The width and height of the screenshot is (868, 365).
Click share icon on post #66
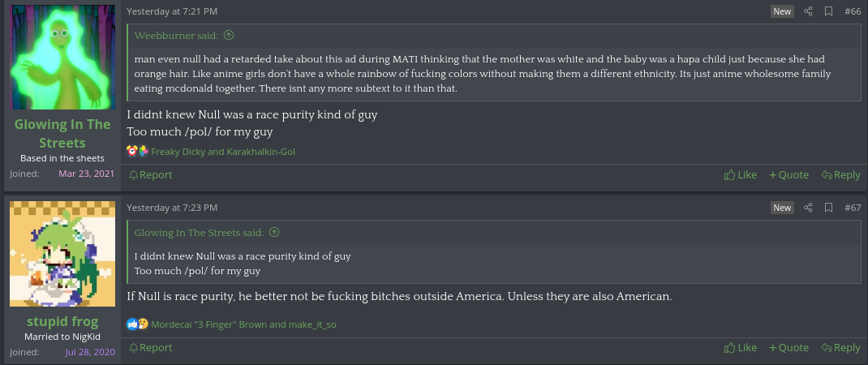pos(808,11)
